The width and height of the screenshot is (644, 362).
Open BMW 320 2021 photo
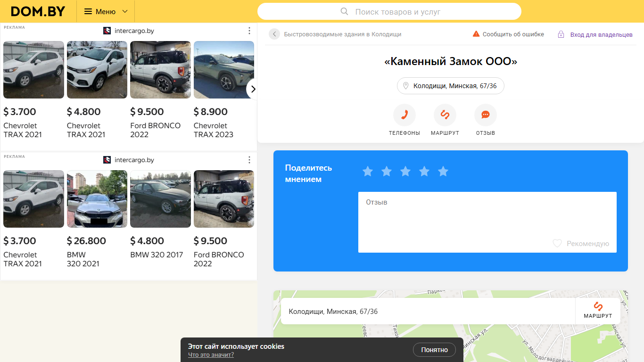click(97, 199)
